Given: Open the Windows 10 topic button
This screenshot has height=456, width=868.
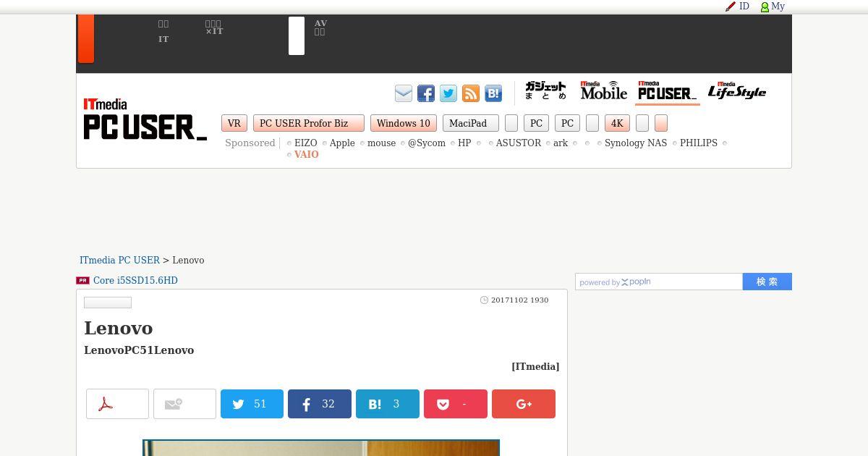Looking at the screenshot, I should pyautogui.click(x=404, y=124).
